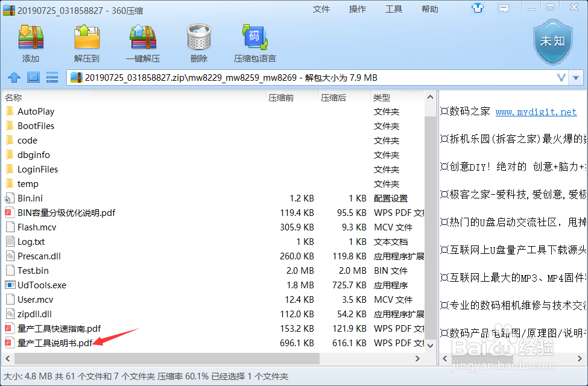Click the comment pane scroll right arrow
588x386 pixels.
pos(580,359)
